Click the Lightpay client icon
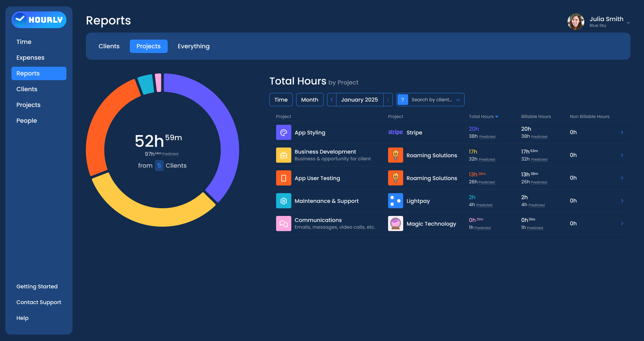 click(395, 201)
